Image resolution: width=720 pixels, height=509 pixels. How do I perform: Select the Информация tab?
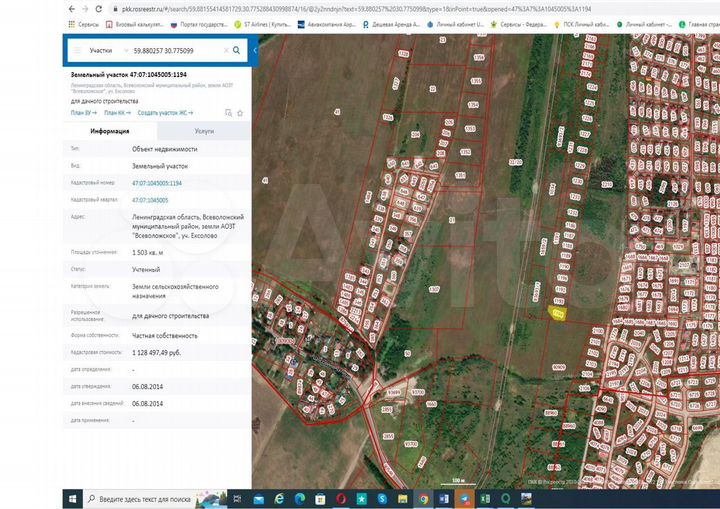click(x=111, y=131)
